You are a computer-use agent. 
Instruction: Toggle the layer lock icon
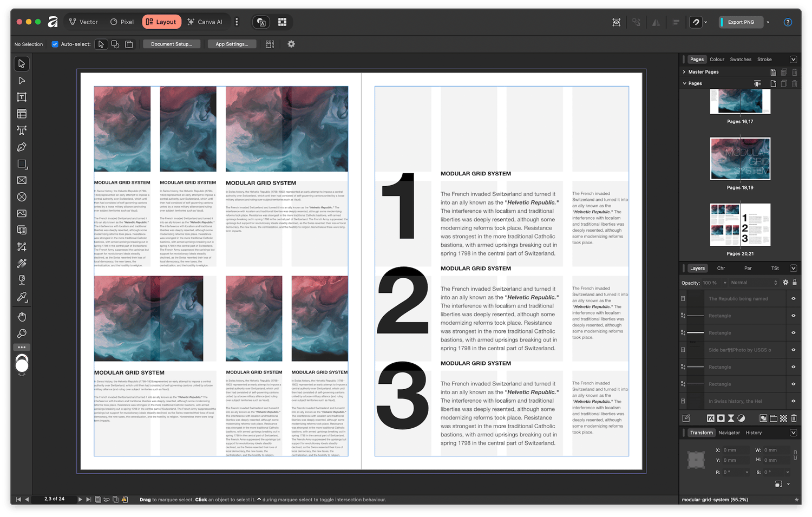point(795,283)
